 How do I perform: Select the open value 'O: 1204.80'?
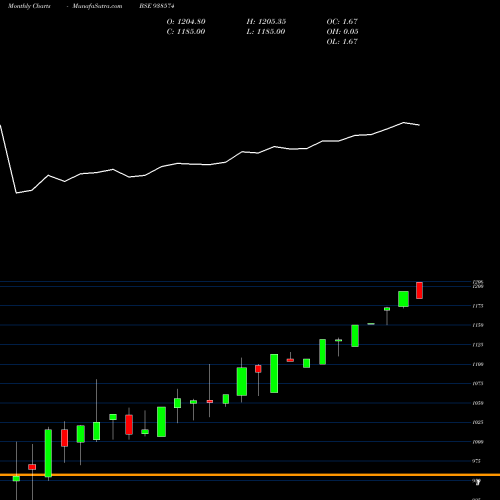pyautogui.click(x=186, y=22)
